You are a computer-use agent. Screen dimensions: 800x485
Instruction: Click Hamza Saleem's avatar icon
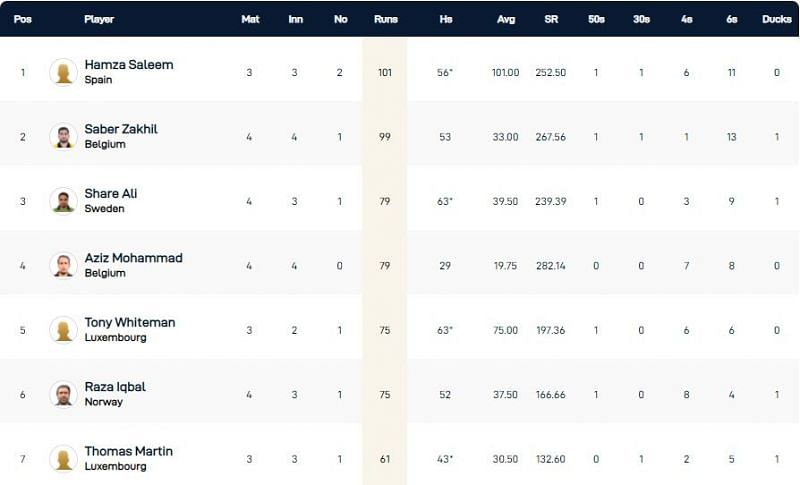click(x=63, y=72)
